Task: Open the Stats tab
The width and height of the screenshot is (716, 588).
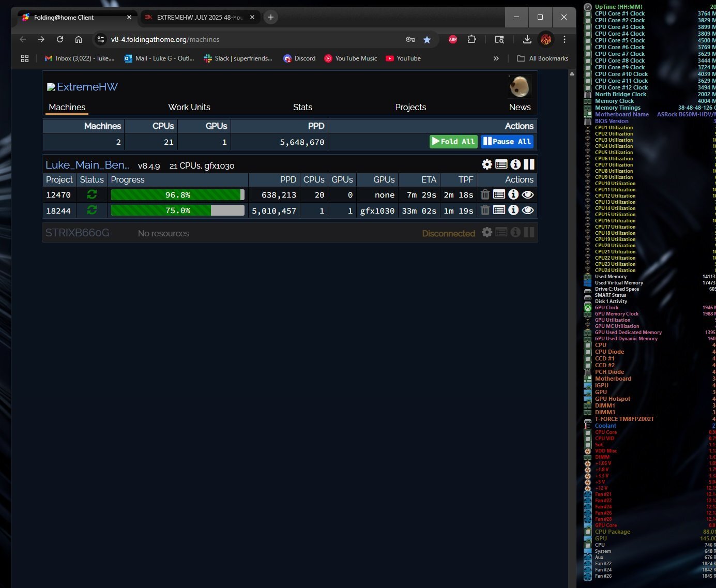Action: pos(302,107)
